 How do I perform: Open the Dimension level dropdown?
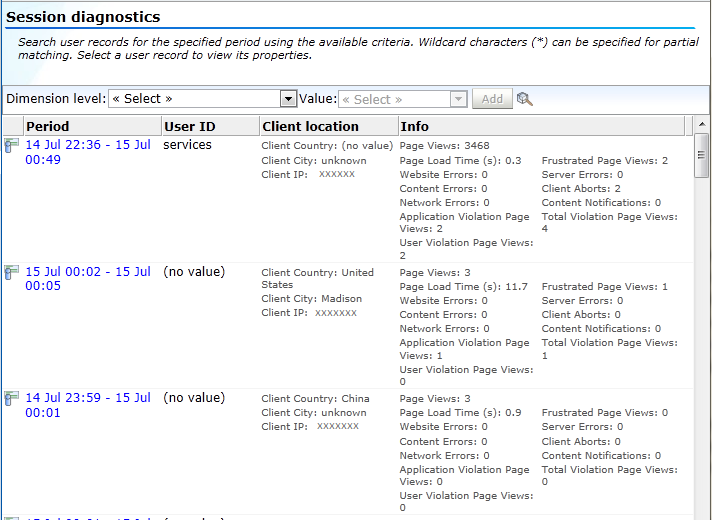point(203,99)
